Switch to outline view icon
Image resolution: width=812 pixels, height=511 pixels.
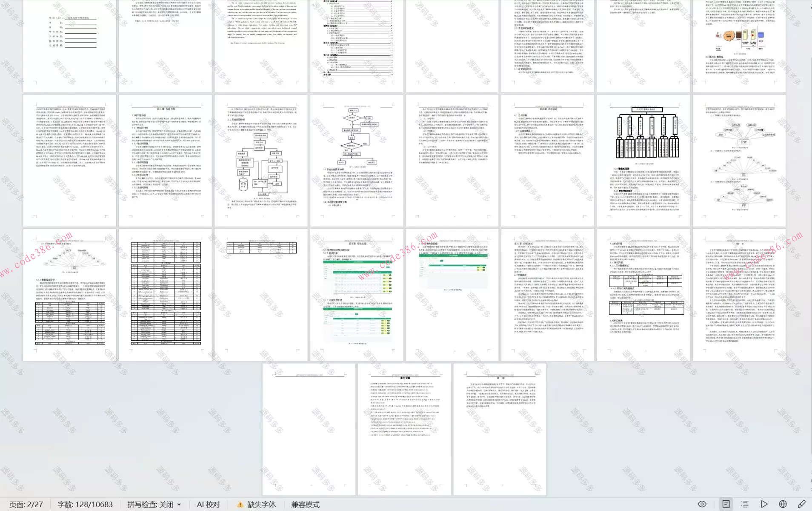click(x=745, y=504)
